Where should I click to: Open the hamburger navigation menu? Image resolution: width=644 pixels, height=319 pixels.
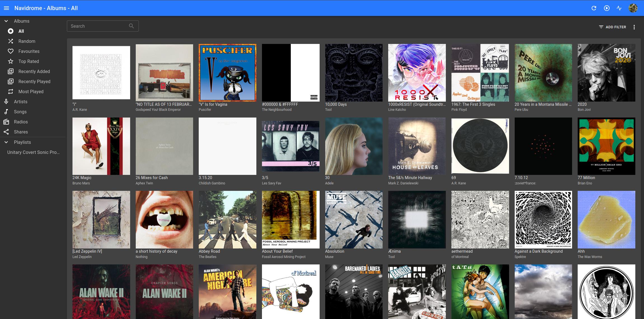(x=6, y=8)
